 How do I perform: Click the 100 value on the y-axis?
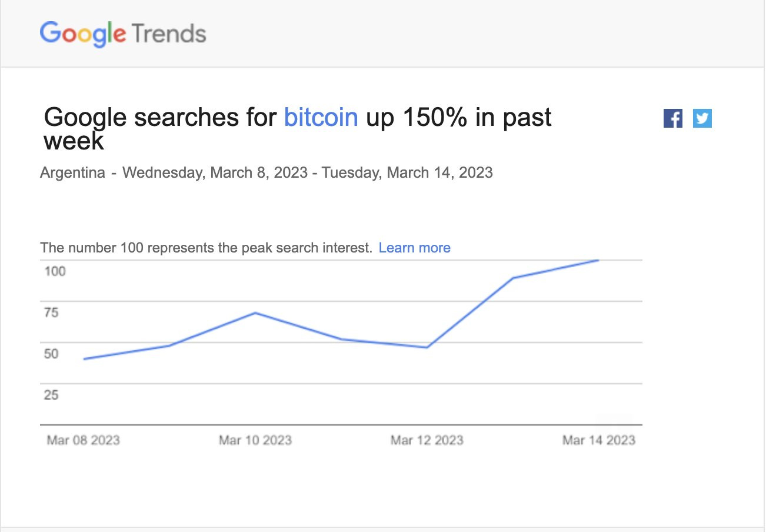click(x=55, y=271)
